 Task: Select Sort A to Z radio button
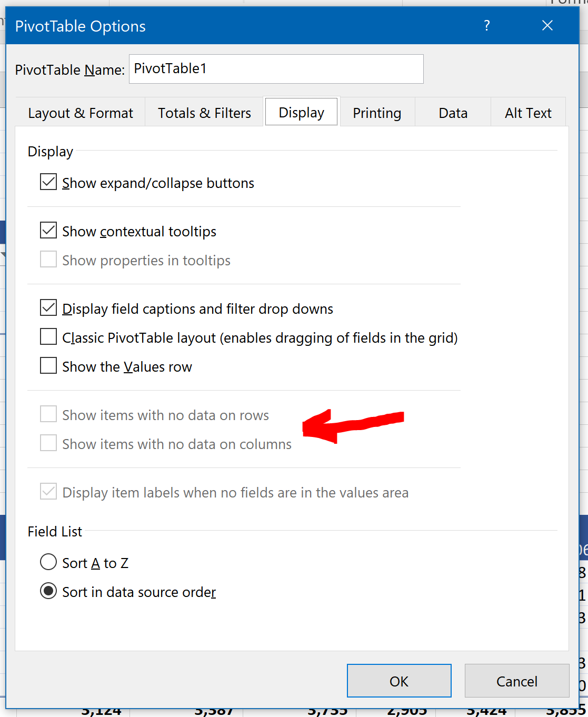click(48, 562)
